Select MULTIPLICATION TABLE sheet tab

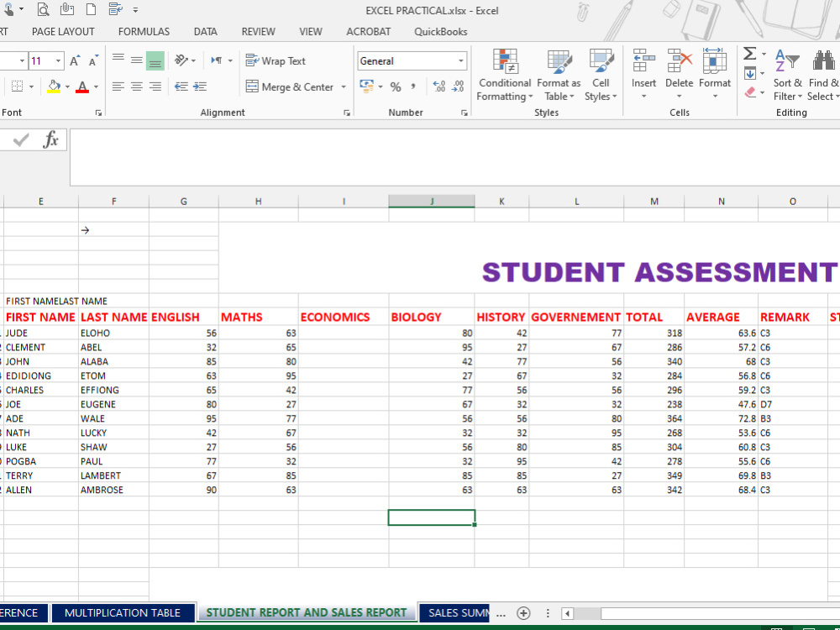click(x=123, y=613)
